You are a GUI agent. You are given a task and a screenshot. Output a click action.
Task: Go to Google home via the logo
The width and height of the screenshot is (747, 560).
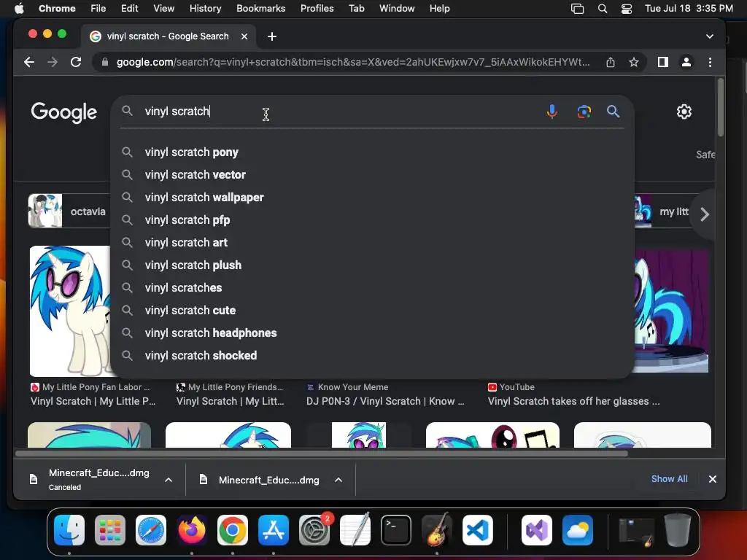(64, 112)
